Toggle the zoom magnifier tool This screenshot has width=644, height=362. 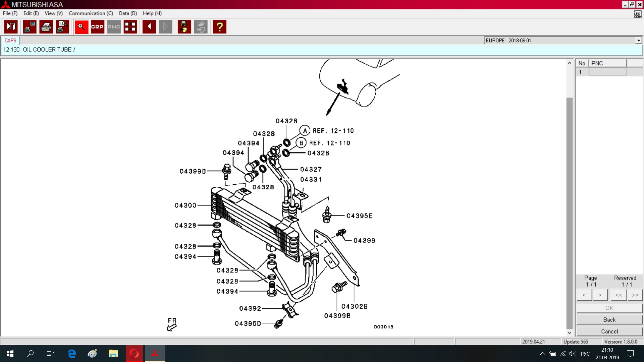coord(81,27)
